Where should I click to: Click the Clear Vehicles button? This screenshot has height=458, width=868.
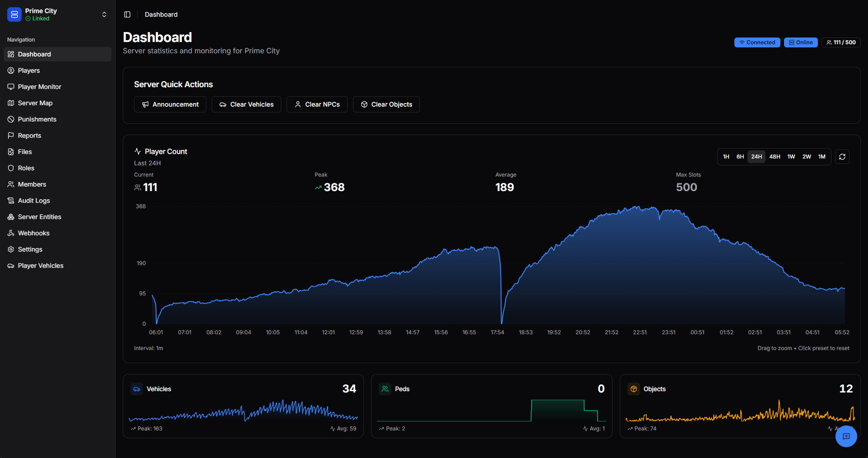coord(246,104)
